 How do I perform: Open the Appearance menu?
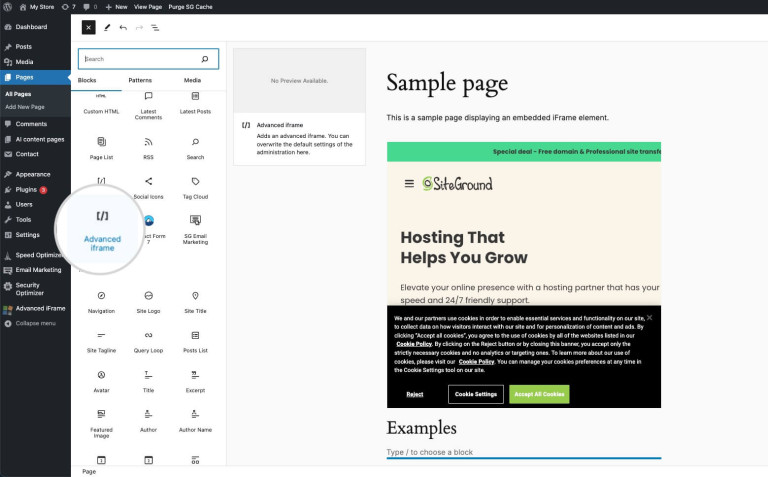coord(35,174)
